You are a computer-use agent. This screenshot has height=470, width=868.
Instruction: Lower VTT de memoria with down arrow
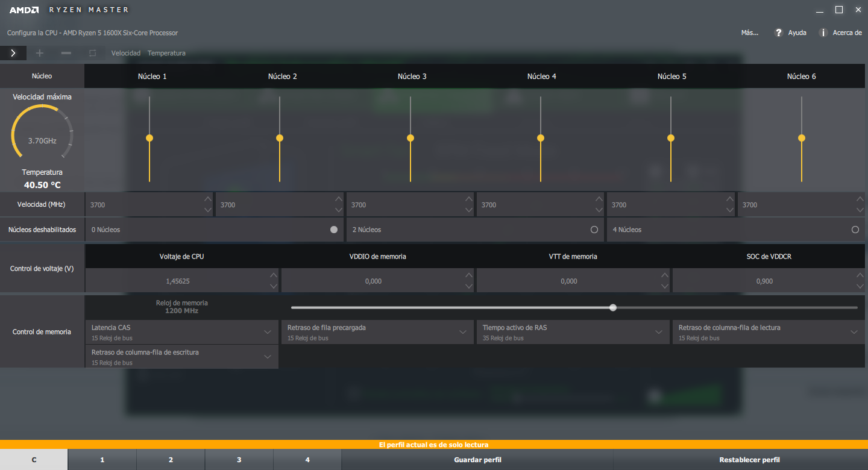pyautogui.click(x=665, y=286)
